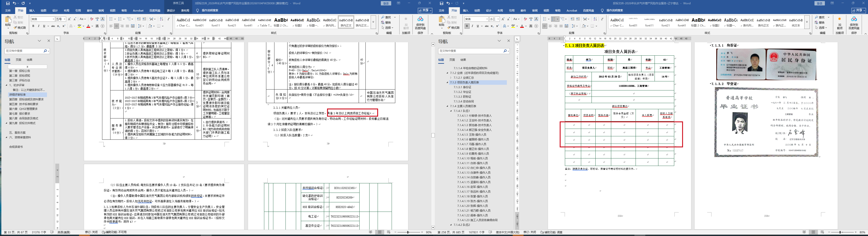Viewport: 868px width, 236px height.
Task: Click the Save icon in right window's title bar
Action: pos(442,3)
